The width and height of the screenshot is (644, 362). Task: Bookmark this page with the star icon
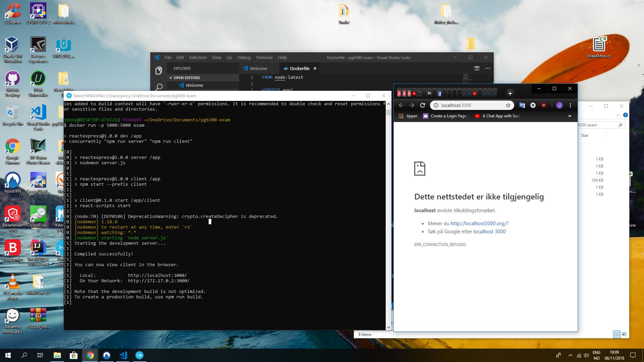pyautogui.click(x=508, y=105)
